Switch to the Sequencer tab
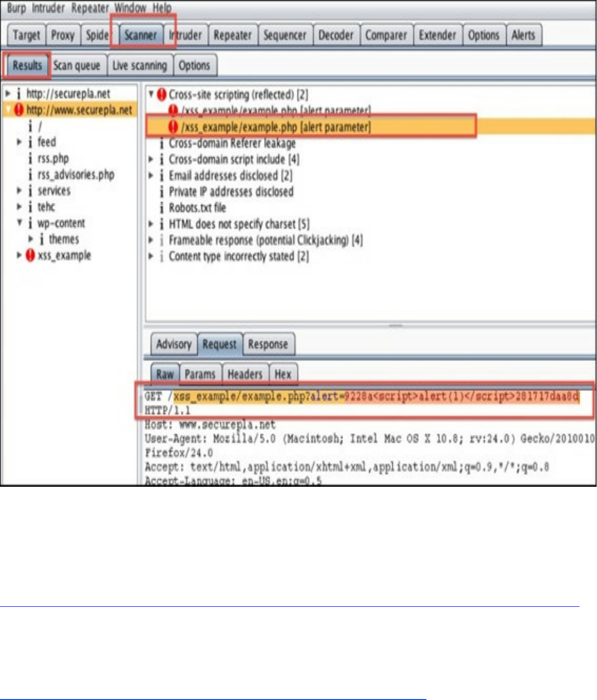Screen dimensions: 597x700 pos(285,35)
